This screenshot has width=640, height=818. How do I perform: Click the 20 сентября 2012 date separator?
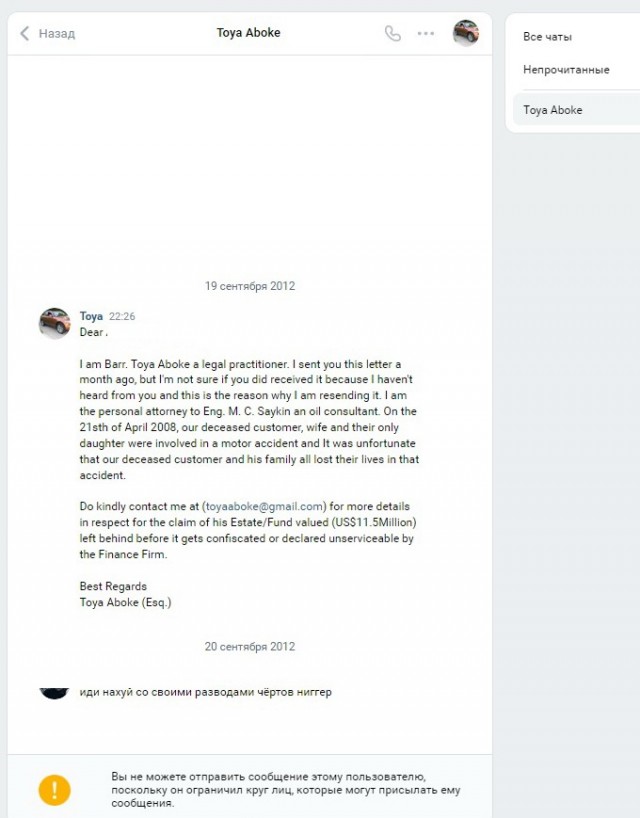pyautogui.click(x=250, y=646)
